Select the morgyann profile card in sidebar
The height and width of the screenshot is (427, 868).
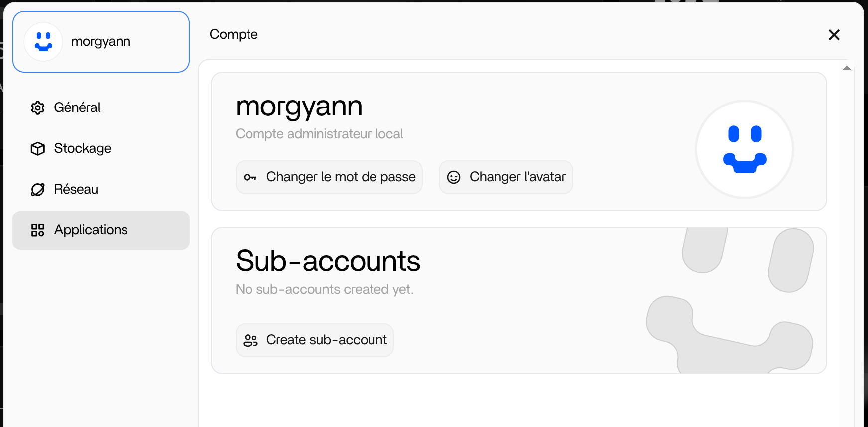(x=101, y=42)
